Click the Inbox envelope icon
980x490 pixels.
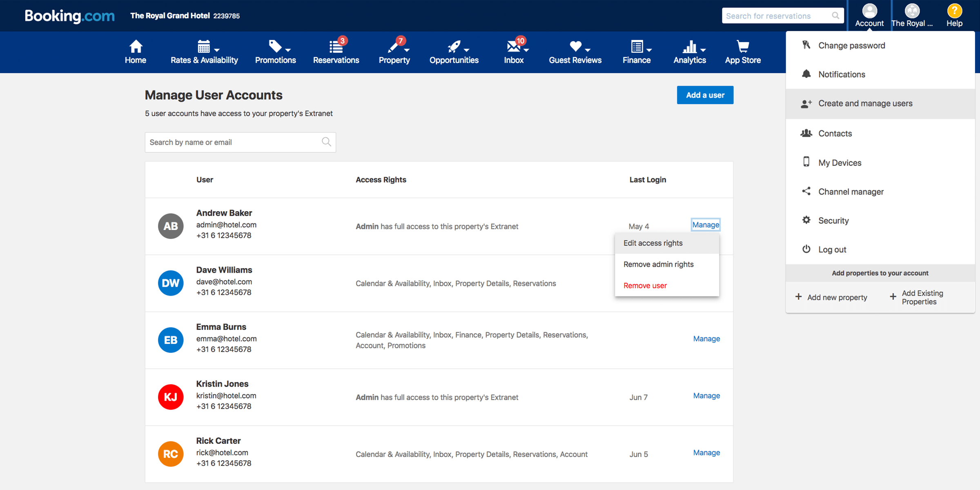tap(513, 47)
